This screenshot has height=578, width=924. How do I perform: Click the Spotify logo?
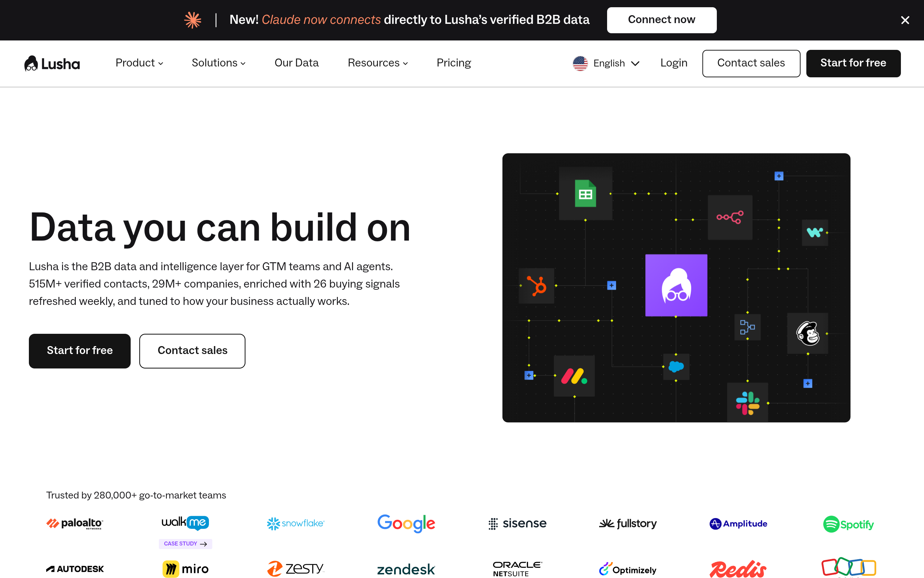pyautogui.click(x=849, y=524)
